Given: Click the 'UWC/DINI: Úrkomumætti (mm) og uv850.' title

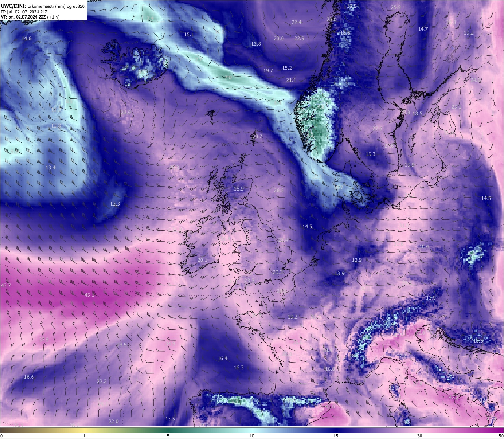Looking at the screenshot, I should [43, 6].
